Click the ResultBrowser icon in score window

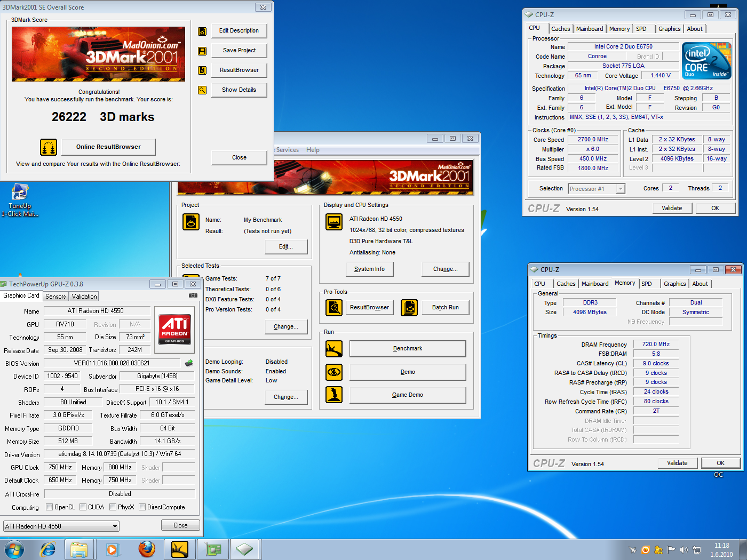[x=202, y=70]
